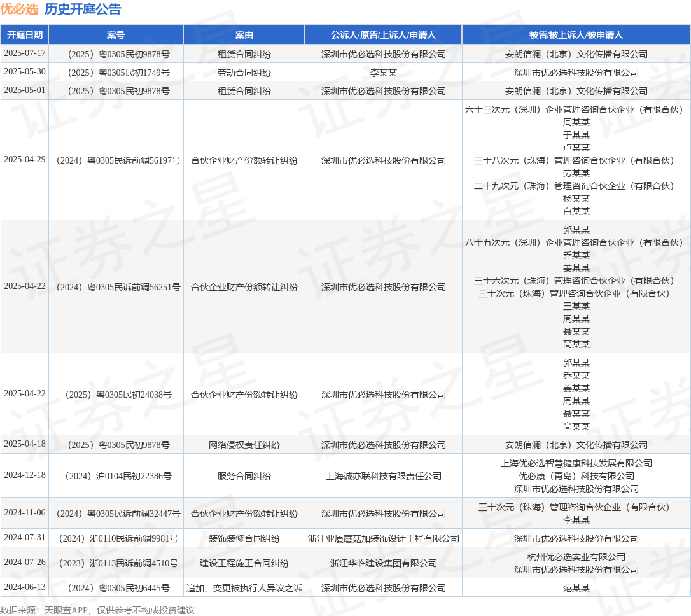Click case number 浙0110民诉前调9981号

click(118, 538)
